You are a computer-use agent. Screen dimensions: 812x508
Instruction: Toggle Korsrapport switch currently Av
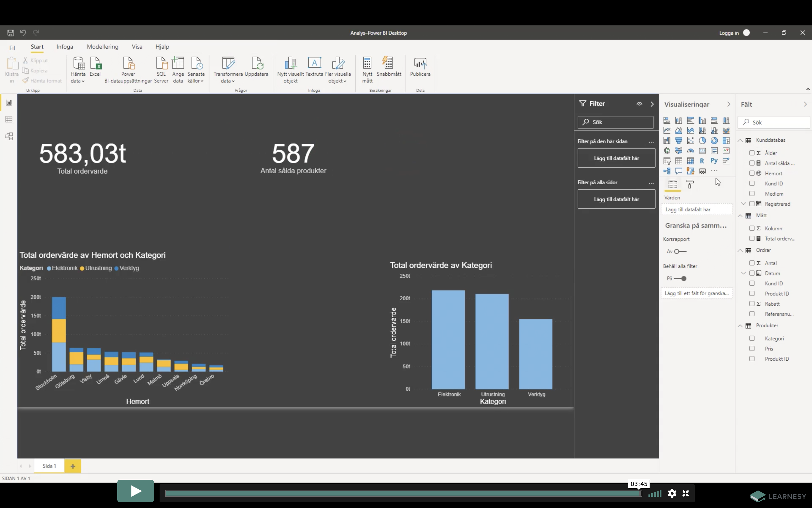click(x=680, y=251)
